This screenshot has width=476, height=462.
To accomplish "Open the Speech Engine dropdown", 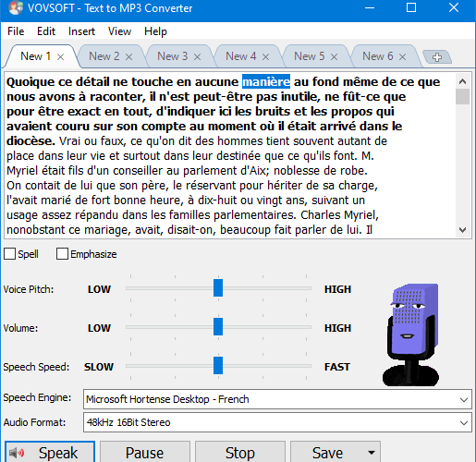I will pyautogui.click(x=277, y=399).
